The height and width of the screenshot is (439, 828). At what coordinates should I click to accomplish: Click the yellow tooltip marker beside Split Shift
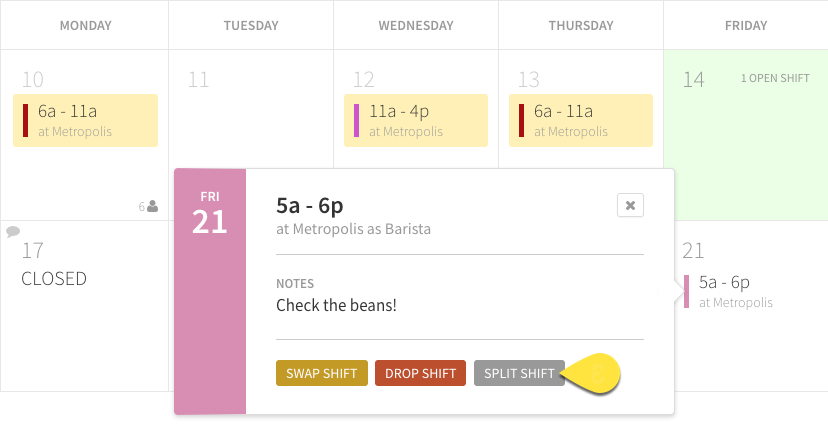click(x=592, y=373)
